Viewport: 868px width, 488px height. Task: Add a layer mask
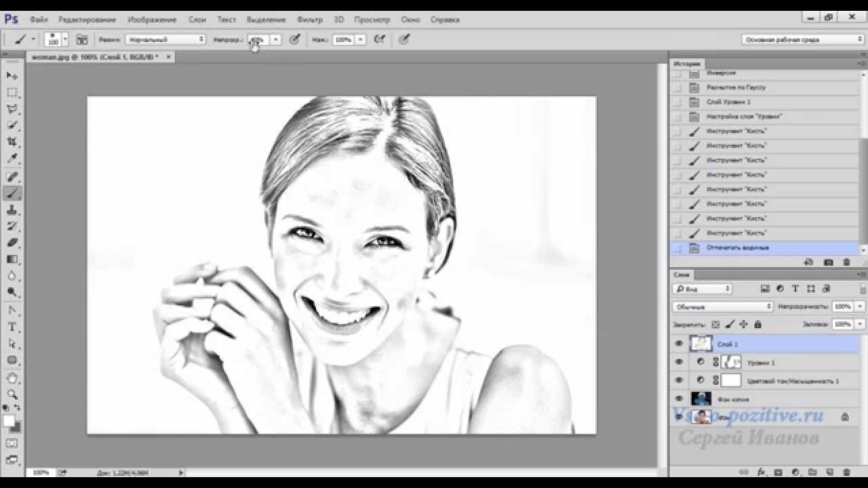coord(778,472)
